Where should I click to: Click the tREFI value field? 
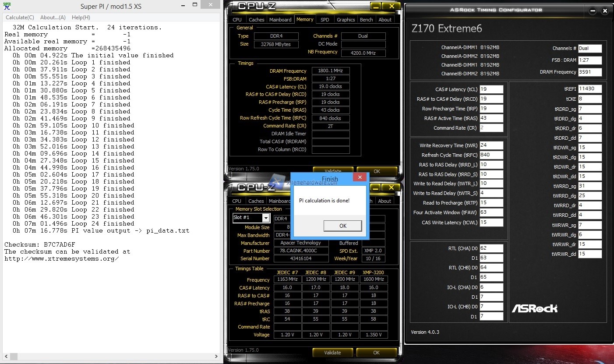(589, 89)
